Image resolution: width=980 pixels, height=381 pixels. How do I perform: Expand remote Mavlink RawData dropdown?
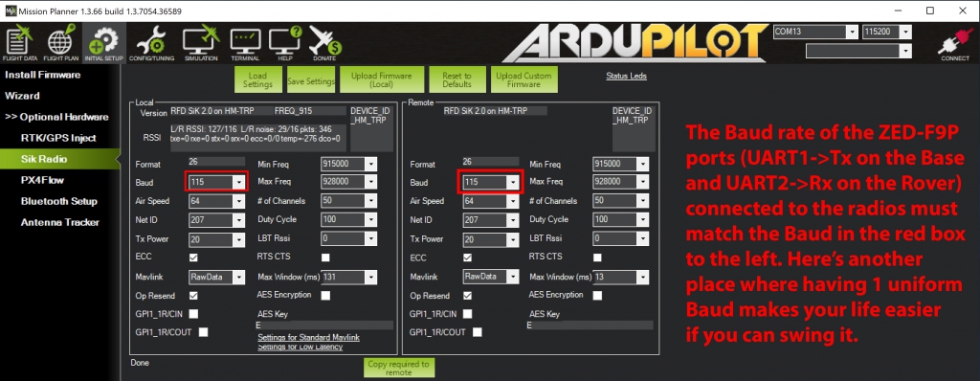coord(491,277)
